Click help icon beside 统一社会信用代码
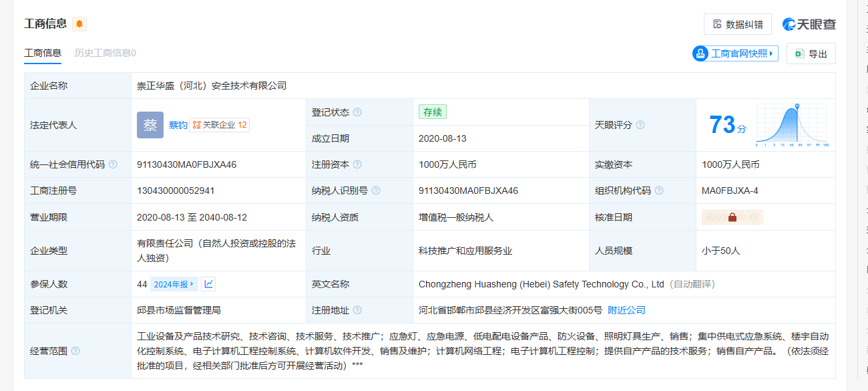868x391 pixels. [113, 164]
